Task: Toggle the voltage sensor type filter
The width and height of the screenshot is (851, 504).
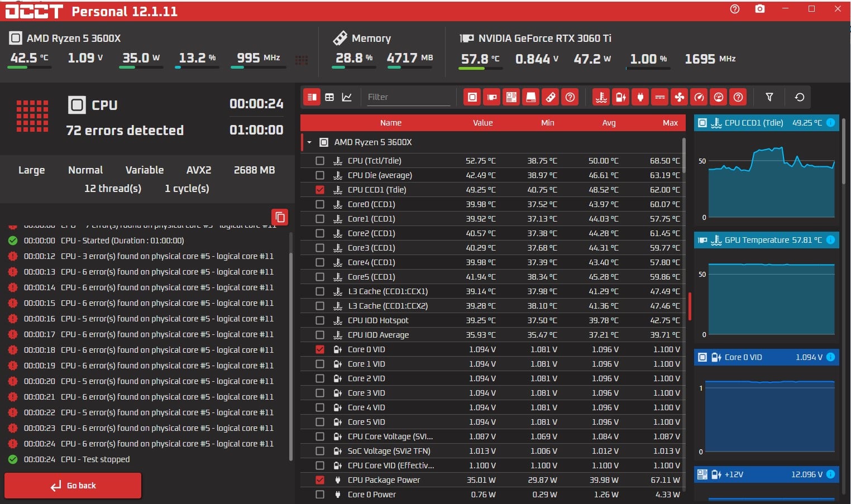Action: tap(621, 97)
